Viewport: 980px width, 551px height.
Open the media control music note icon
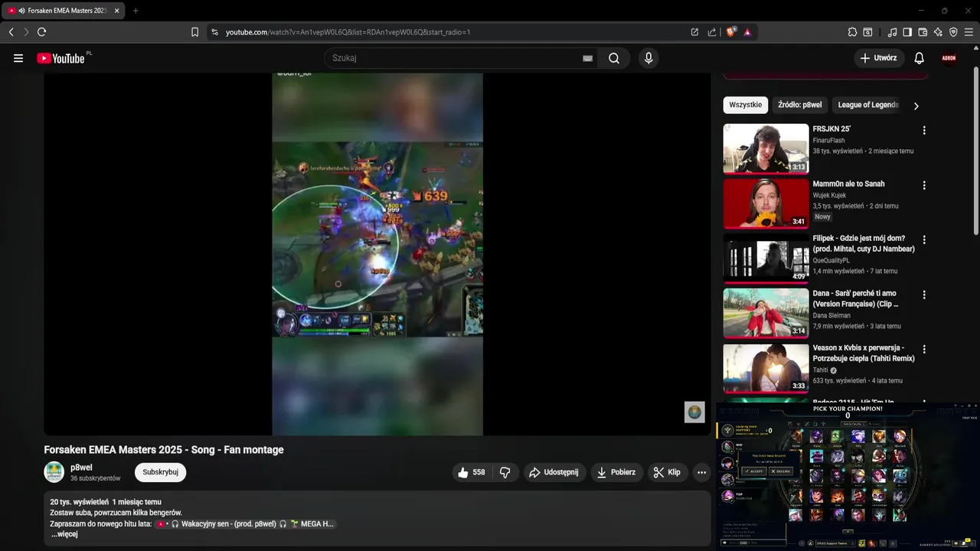893,32
